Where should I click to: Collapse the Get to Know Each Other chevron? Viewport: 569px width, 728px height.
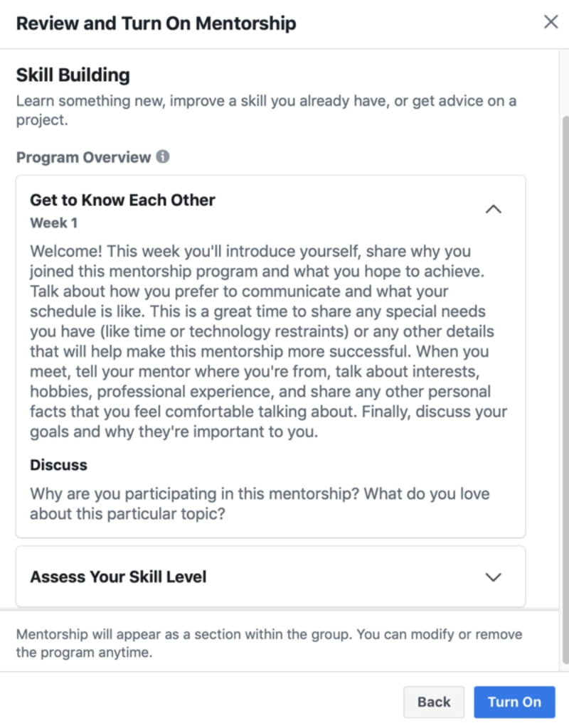pyautogui.click(x=493, y=209)
